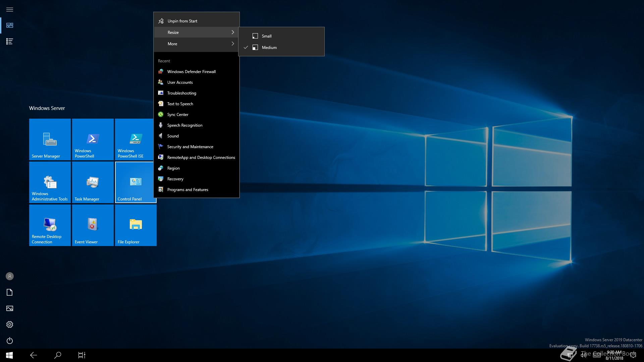
Task: Open Programs and Features from the Recent list
Action: click(187, 189)
